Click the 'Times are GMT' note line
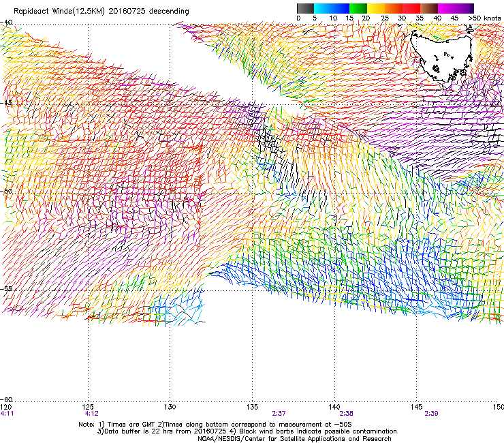504x443 pixels. 215,425
